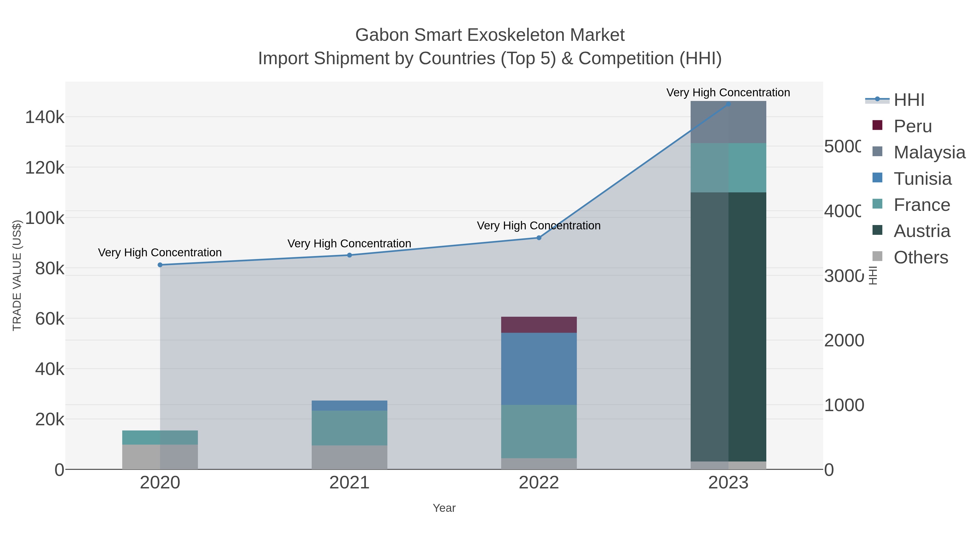Click the 100k y-axis tick label
This screenshot has width=980, height=551.
click(45, 218)
